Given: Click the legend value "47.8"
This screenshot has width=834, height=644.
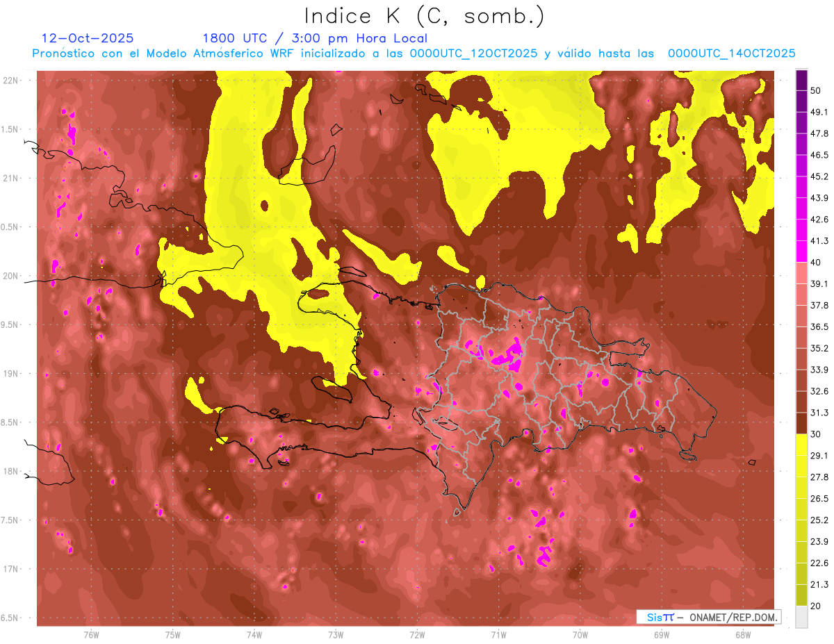Looking at the screenshot, I should tap(820, 133).
